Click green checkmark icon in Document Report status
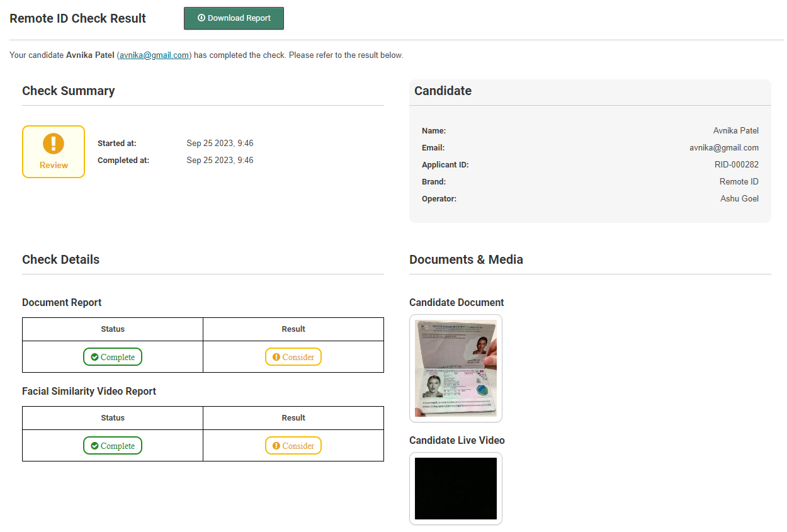The width and height of the screenshot is (787, 532). 94,357
